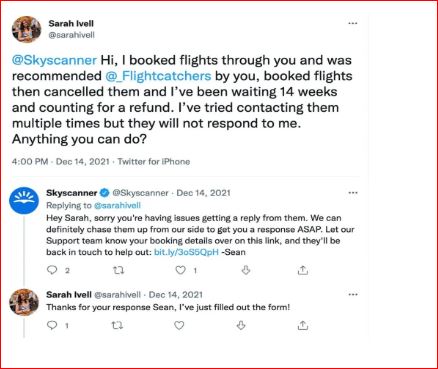The width and height of the screenshot is (438, 369).
Task: Open more options on Skyscanner's reply
Action: click(353, 193)
